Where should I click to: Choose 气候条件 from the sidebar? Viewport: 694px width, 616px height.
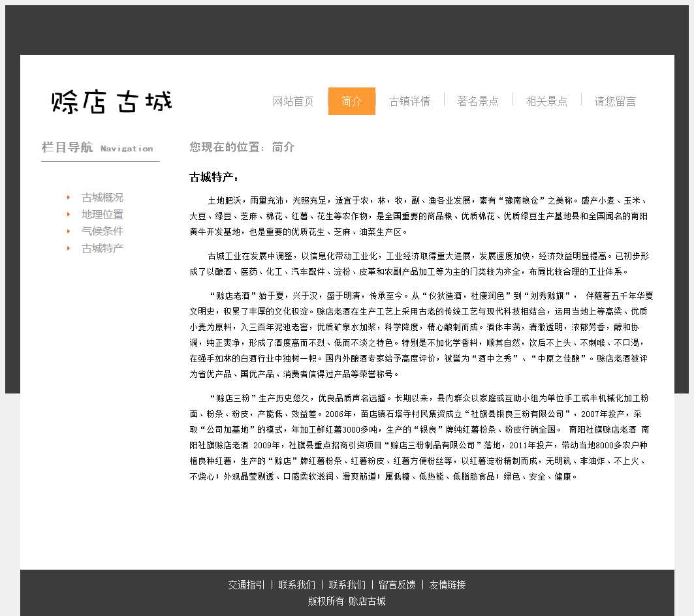tap(103, 231)
